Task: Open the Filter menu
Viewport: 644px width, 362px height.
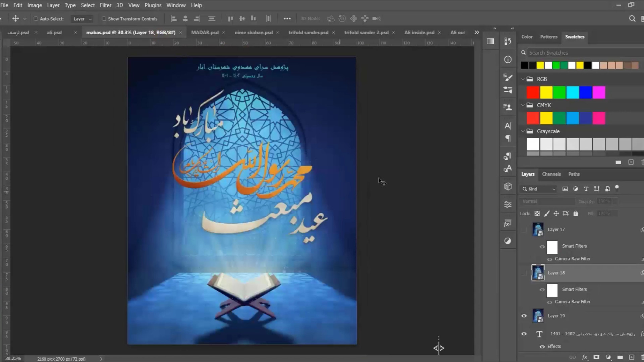Action: 105,5
